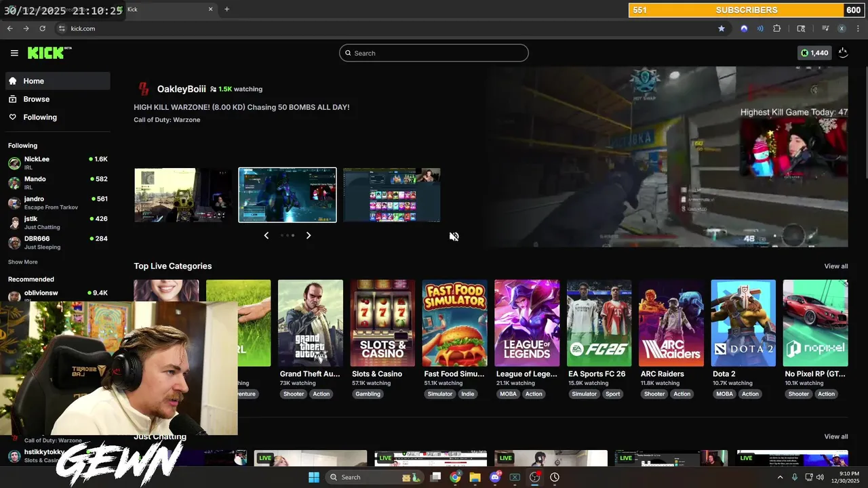This screenshot has width=868, height=488.
Task: Go back in the browser
Action: click(x=9, y=28)
